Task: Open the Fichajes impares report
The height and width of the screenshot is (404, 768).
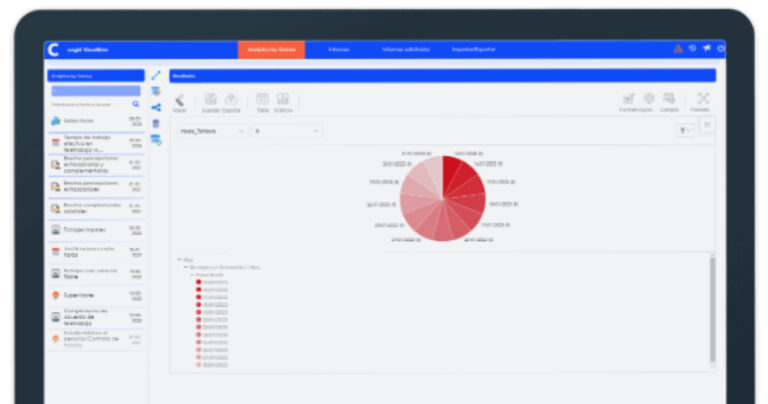Action: click(96, 230)
